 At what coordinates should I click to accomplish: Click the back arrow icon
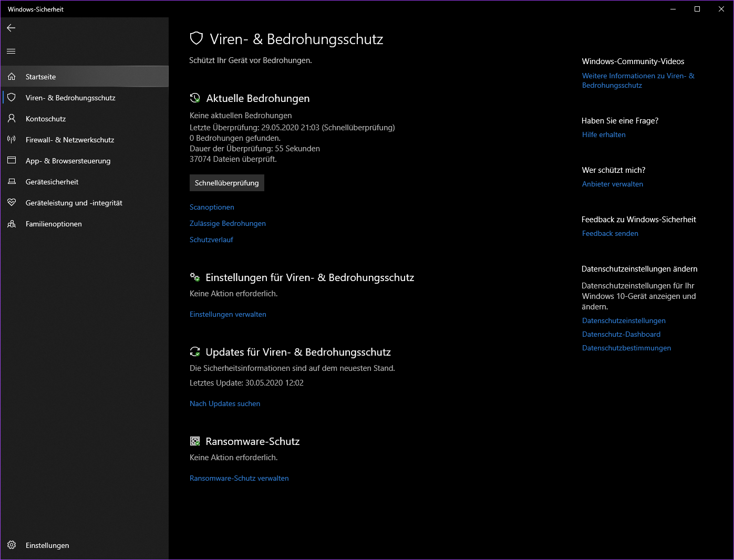click(x=11, y=28)
